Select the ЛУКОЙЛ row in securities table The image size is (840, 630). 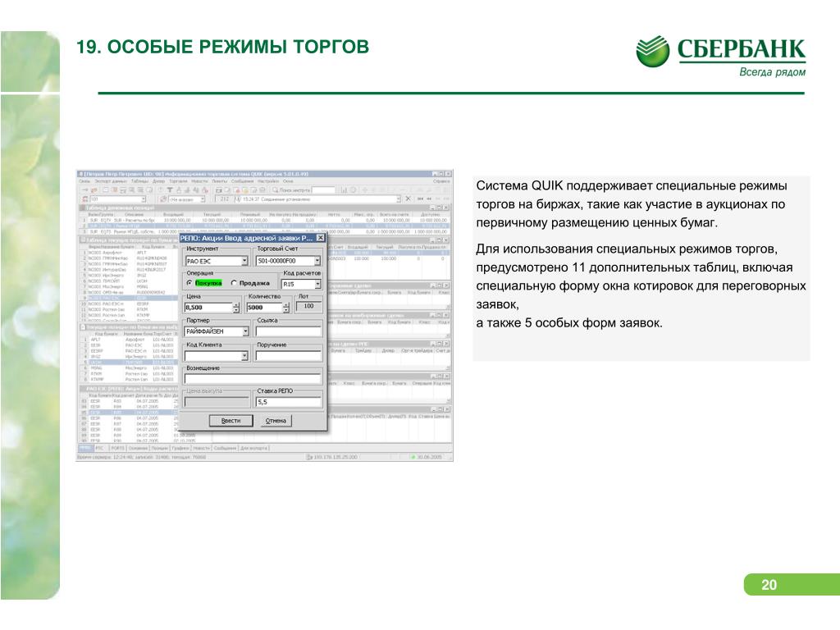129,281
